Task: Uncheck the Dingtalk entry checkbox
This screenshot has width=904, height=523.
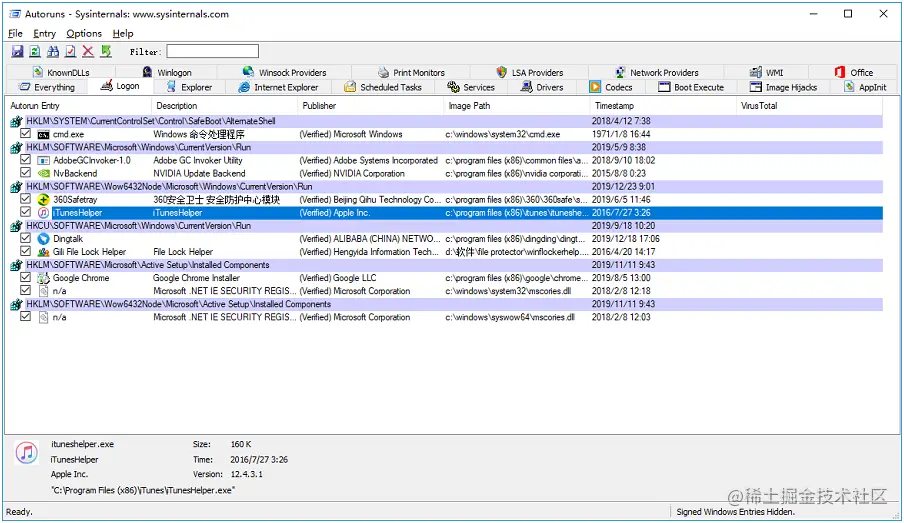Action: coord(25,238)
